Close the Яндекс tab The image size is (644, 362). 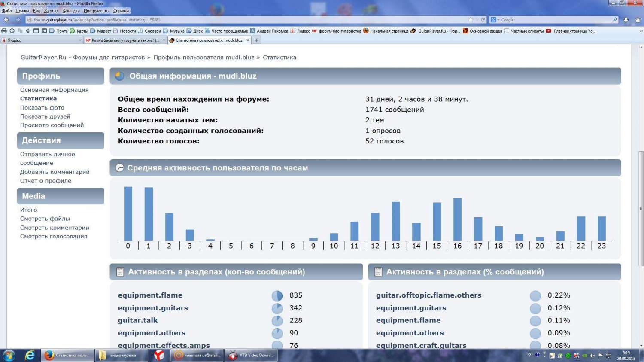pyautogui.click(x=80, y=40)
